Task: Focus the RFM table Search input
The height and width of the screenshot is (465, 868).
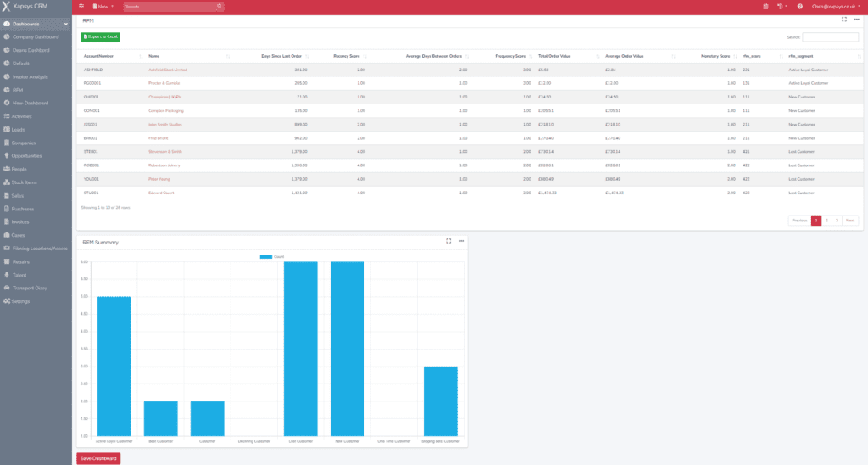Action: point(830,37)
